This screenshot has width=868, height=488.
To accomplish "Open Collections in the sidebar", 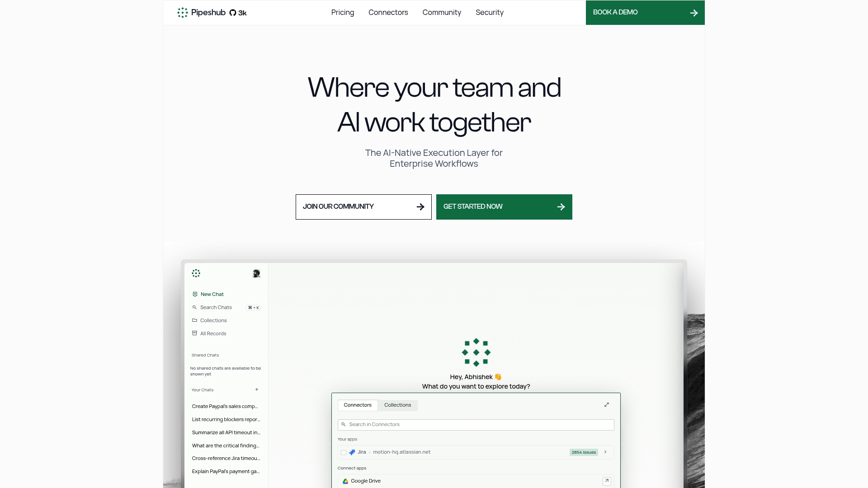I will 213,320.
